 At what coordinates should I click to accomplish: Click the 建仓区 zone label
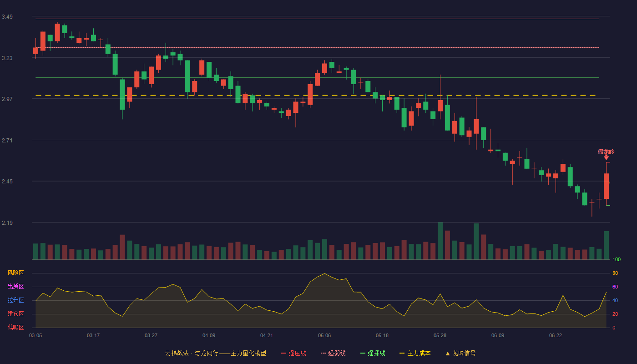15,314
